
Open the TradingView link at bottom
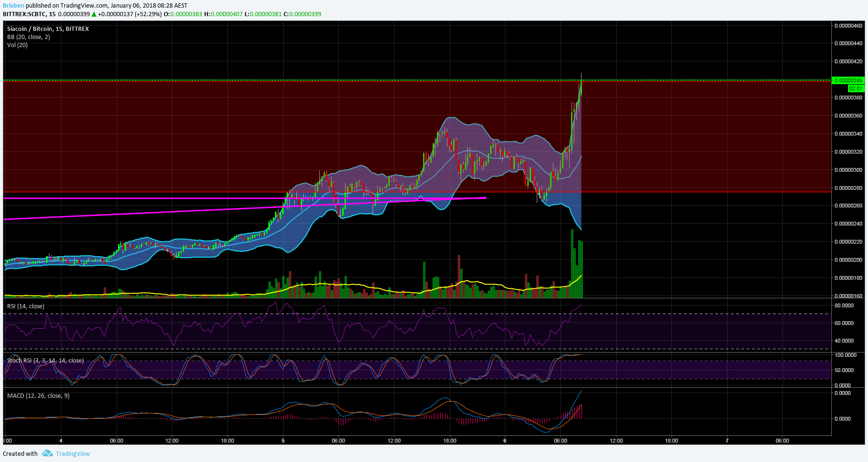(73, 453)
